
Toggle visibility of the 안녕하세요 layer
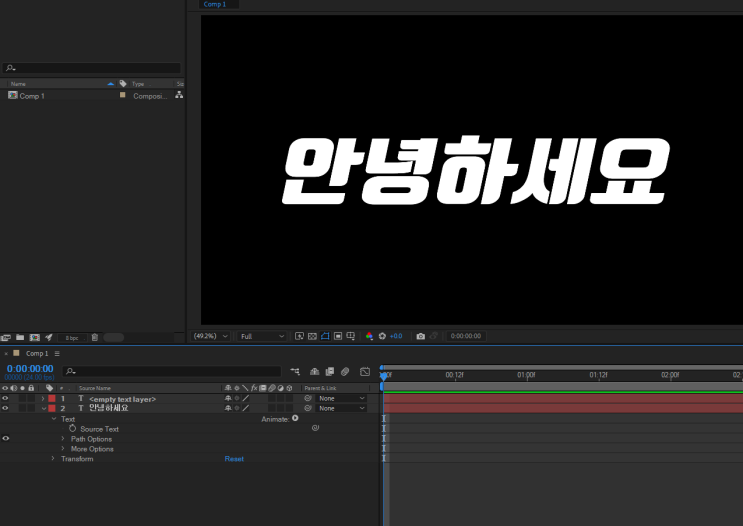5,408
